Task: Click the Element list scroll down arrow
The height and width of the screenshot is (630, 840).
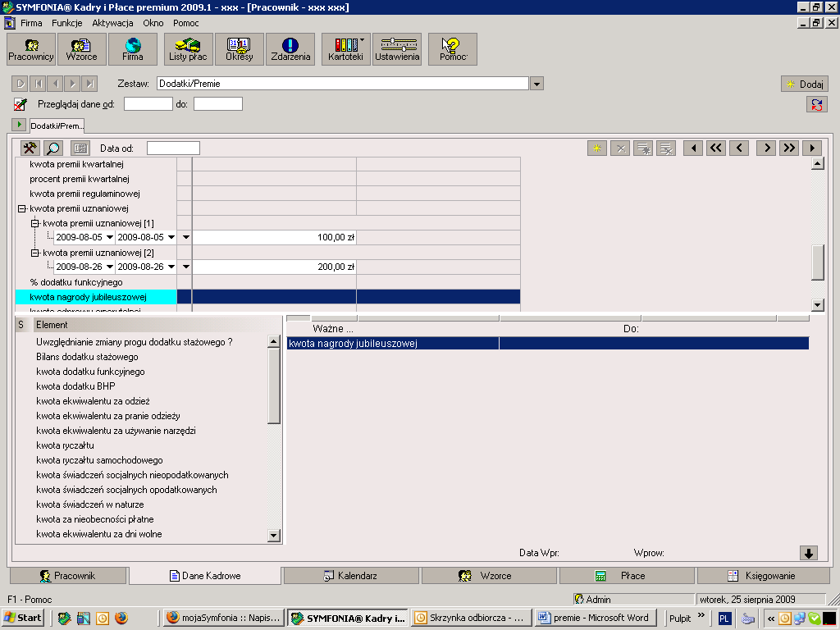Action: tap(274, 535)
